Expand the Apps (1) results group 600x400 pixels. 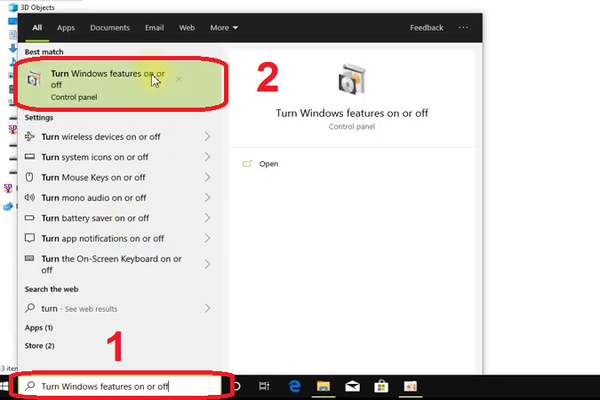point(39,328)
